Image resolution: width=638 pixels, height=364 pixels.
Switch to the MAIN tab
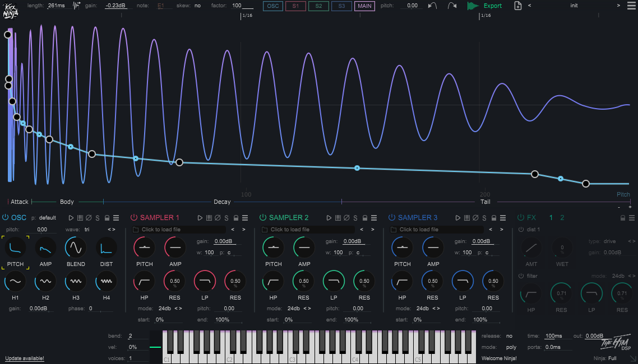click(x=364, y=6)
